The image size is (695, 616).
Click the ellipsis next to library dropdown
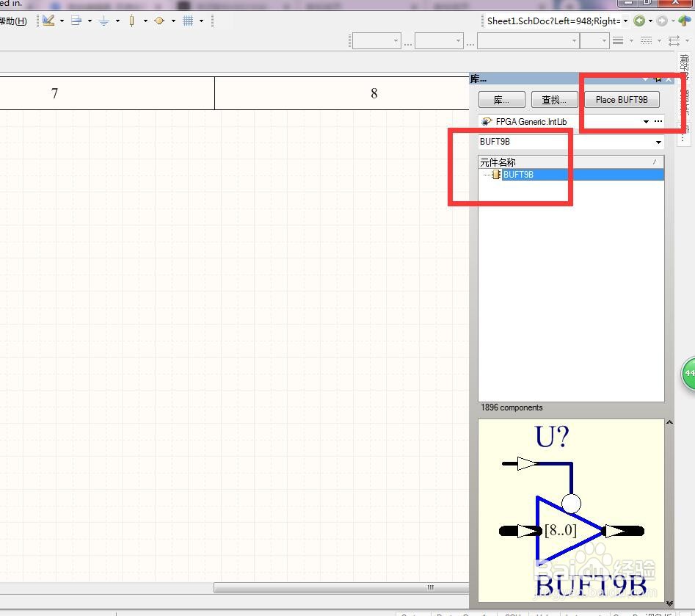pyautogui.click(x=658, y=121)
